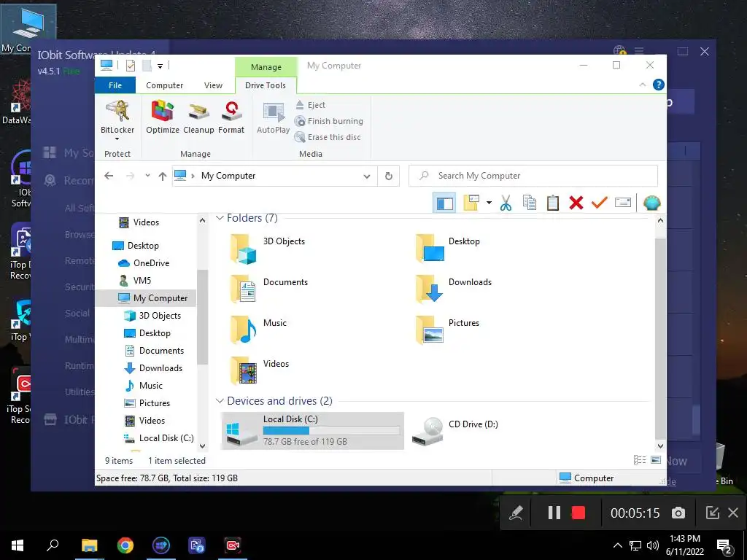Click the Manage contextual tab header
Viewport: 747px width, 560px height.
point(266,67)
